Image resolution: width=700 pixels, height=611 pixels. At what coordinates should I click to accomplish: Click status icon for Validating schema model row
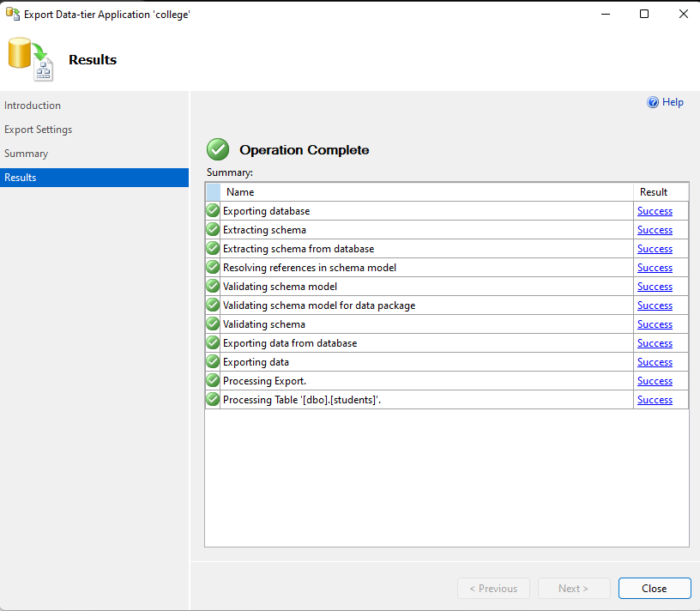pos(213,286)
